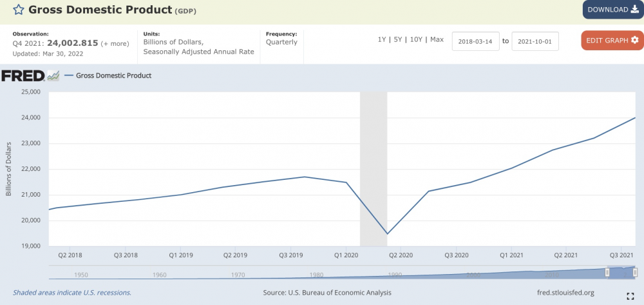Click the Gross Domestic Product legend label
Screen dimensions: 644x305
coord(114,75)
